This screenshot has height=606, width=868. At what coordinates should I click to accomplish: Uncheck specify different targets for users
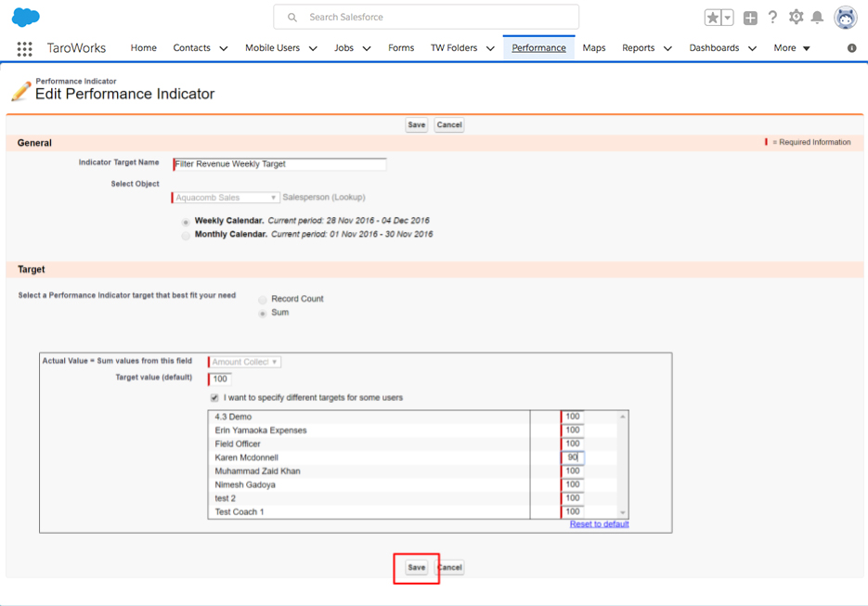(x=214, y=398)
